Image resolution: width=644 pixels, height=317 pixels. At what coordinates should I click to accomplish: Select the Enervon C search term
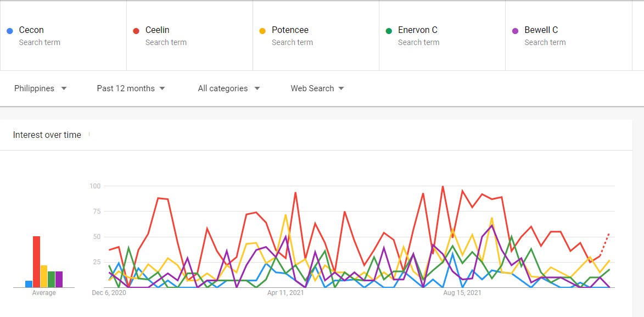coord(418,30)
